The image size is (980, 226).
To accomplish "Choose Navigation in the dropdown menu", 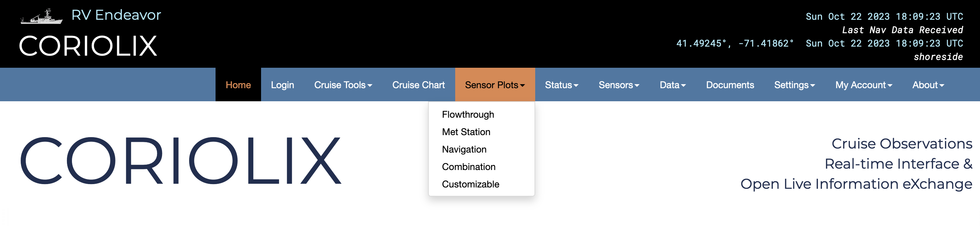I will [x=464, y=150].
